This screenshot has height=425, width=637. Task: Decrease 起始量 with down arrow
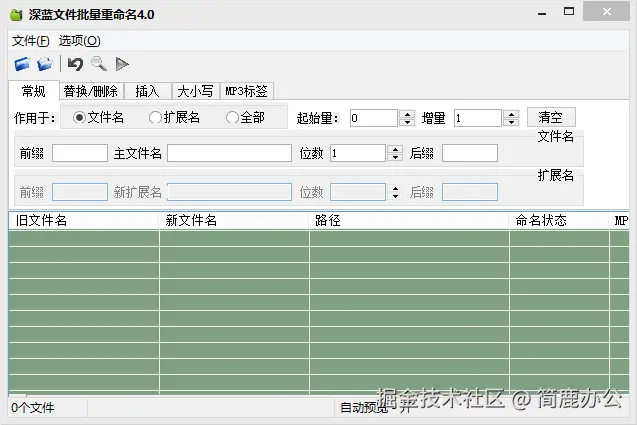coord(407,122)
